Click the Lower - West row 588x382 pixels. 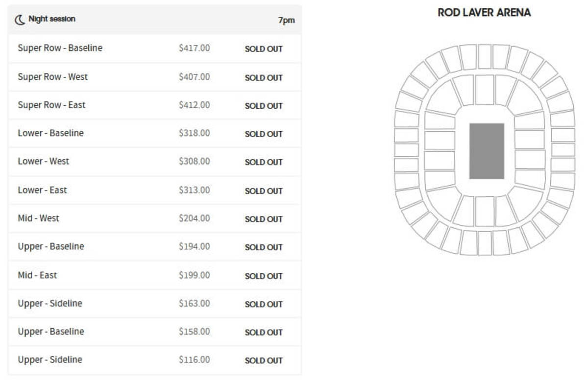(x=154, y=162)
